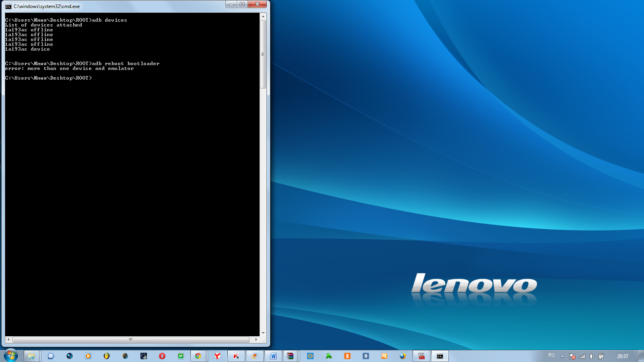
Task: Open Microsoft Word from the taskbar
Action: click(x=273, y=356)
